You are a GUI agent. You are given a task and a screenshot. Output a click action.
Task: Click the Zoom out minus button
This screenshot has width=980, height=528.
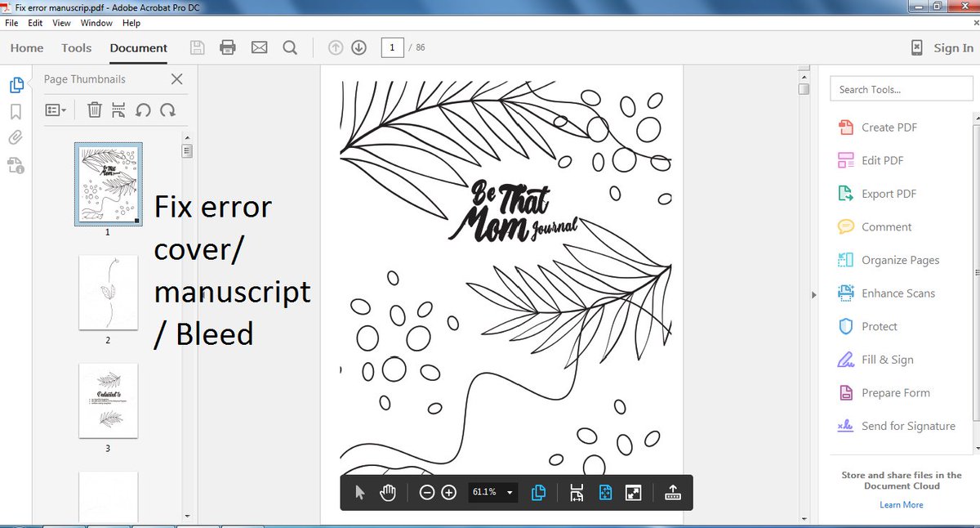point(426,492)
